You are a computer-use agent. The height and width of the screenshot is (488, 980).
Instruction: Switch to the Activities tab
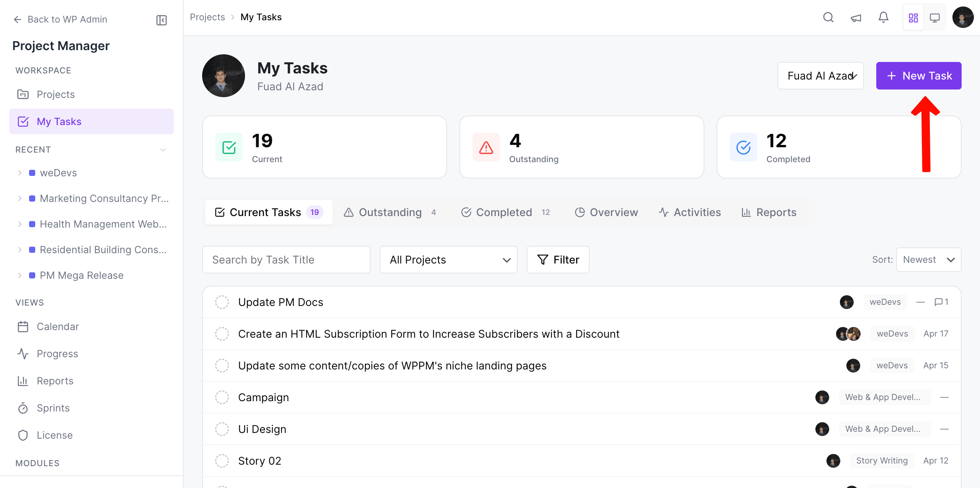pyautogui.click(x=690, y=212)
